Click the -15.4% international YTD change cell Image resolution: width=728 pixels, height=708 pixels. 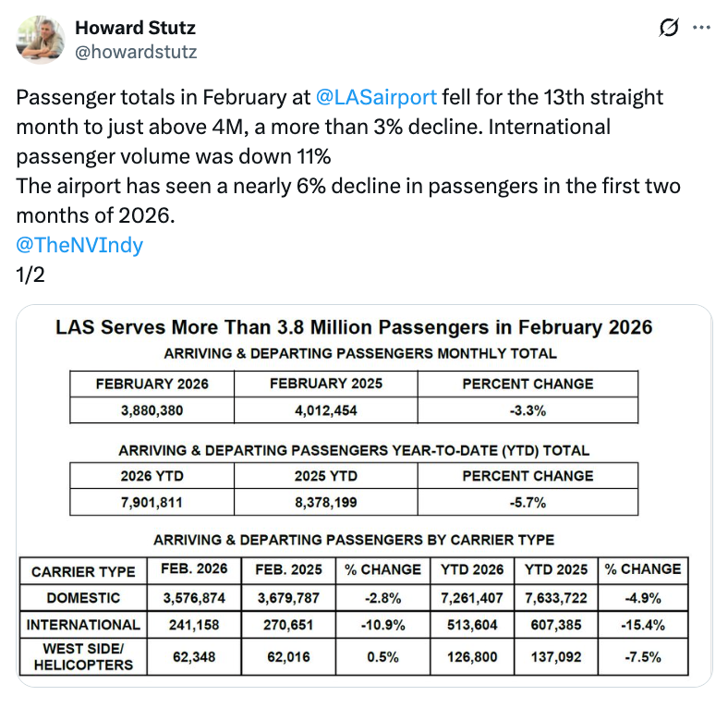(x=643, y=625)
